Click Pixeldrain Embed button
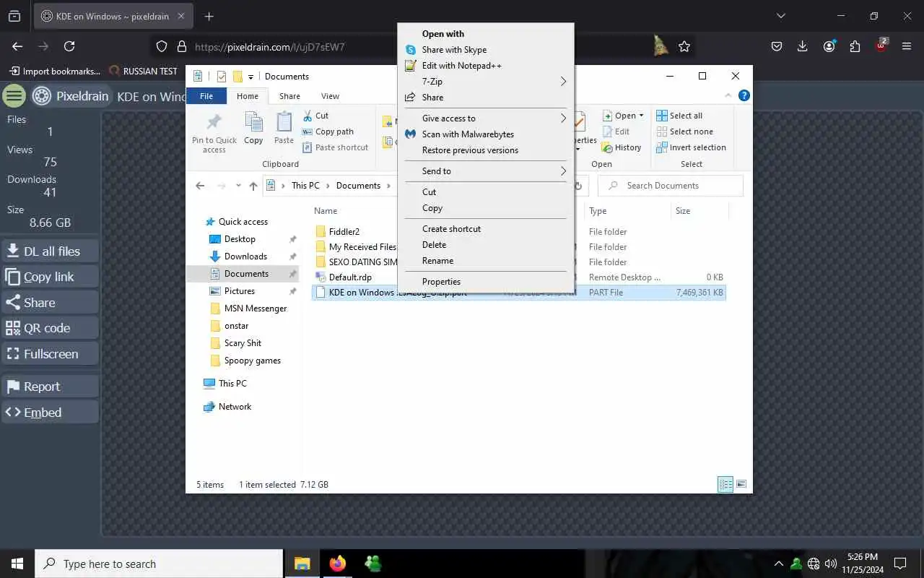924x578 pixels. (50, 413)
